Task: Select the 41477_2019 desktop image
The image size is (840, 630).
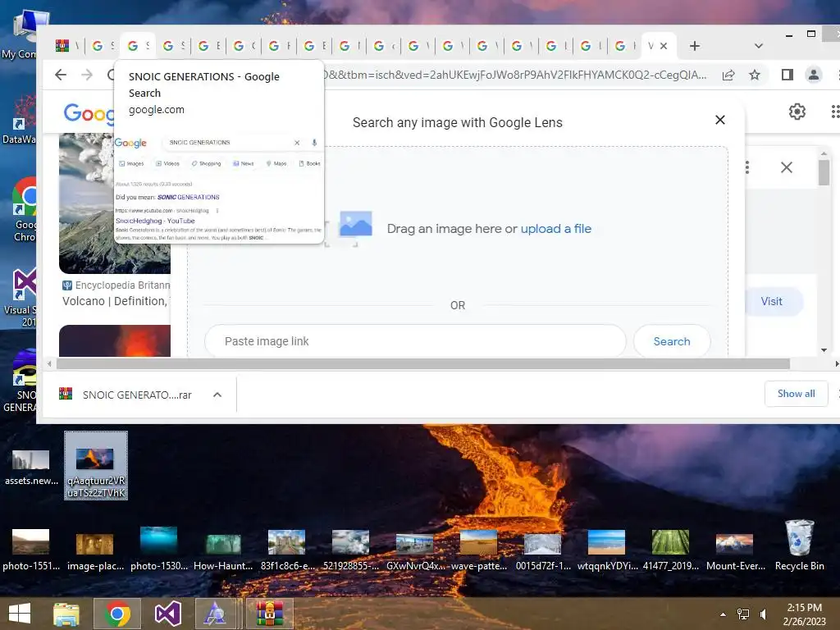Action: pyautogui.click(x=670, y=549)
